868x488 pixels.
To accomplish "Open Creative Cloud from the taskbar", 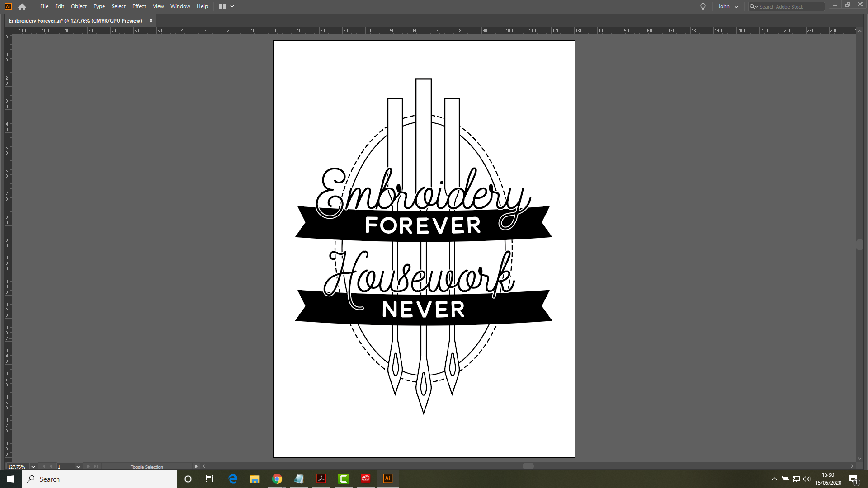I will coord(366,479).
